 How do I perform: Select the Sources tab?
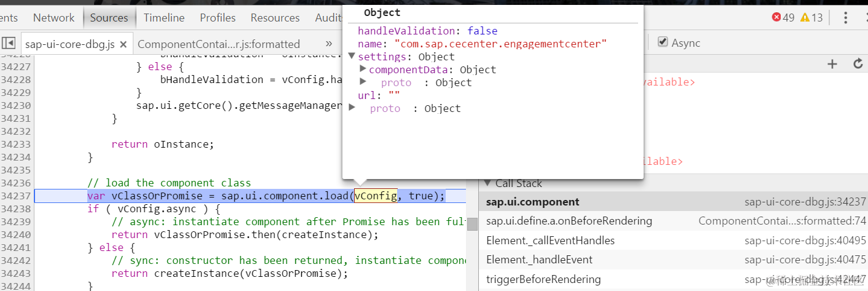click(109, 18)
